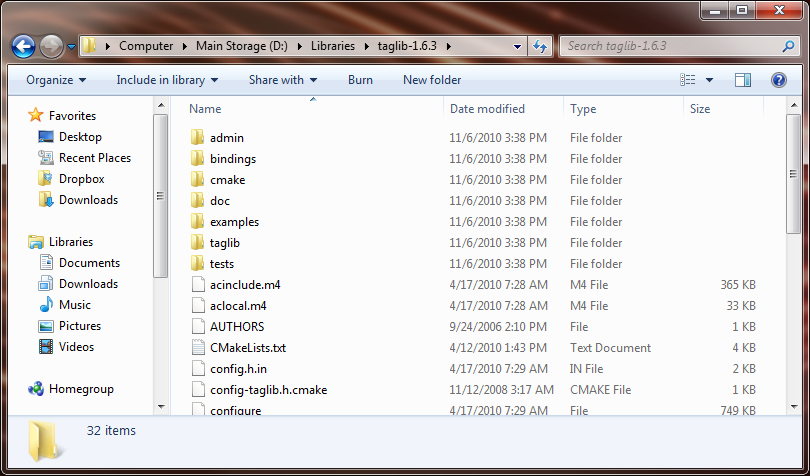Click the Search taglib-1.6.3 input box
Viewport: 810px width, 476px height.
670,46
